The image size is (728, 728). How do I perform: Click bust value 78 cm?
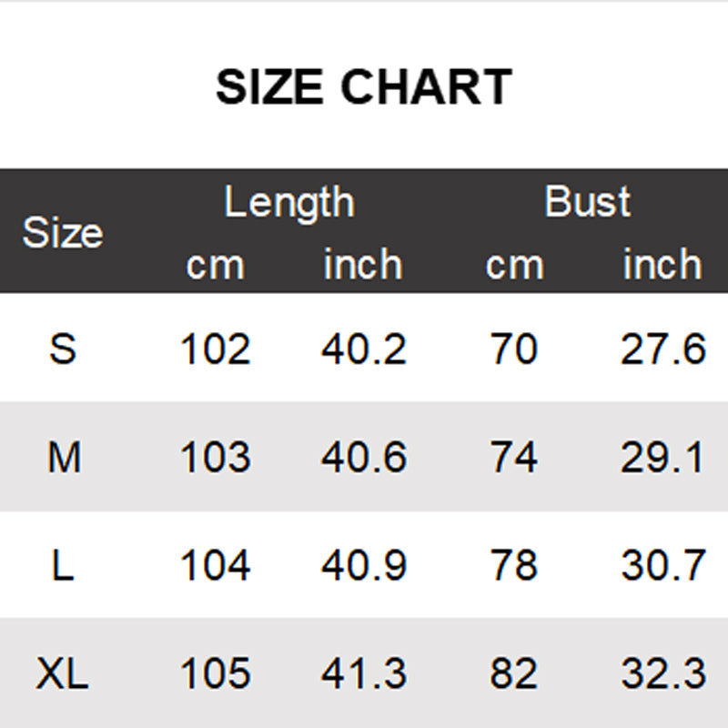coord(513,566)
